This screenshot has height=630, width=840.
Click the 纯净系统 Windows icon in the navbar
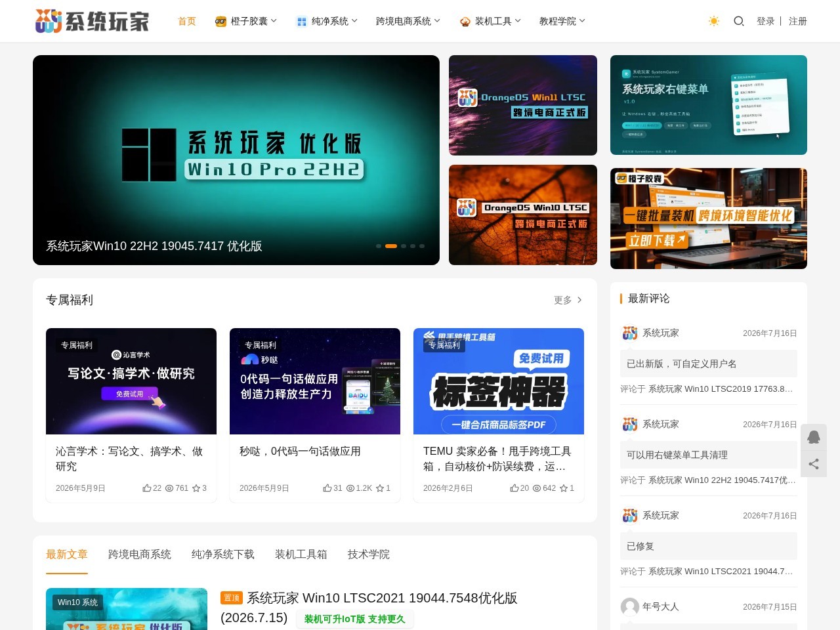pyautogui.click(x=302, y=21)
